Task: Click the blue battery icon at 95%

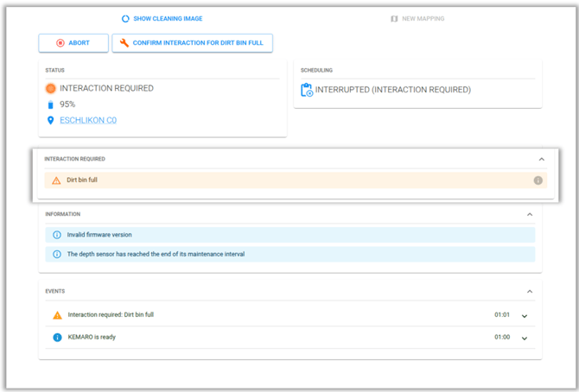Action: pyautogui.click(x=51, y=104)
